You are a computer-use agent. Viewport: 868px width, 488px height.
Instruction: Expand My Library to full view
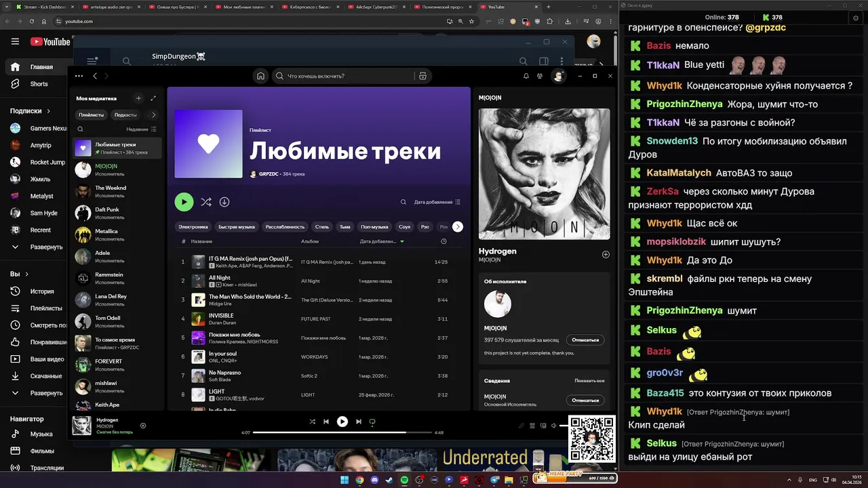pyautogui.click(x=153, y=98)
